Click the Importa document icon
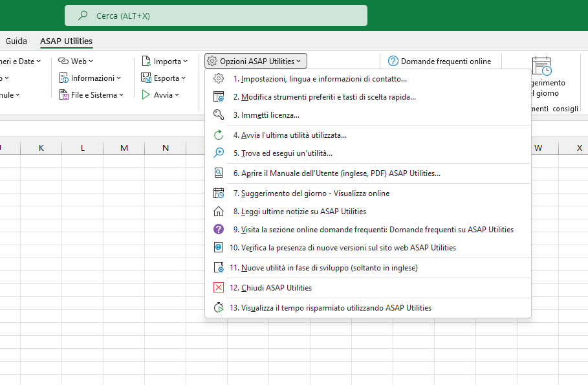Screen dimensions: 588x385 point(146,61)
